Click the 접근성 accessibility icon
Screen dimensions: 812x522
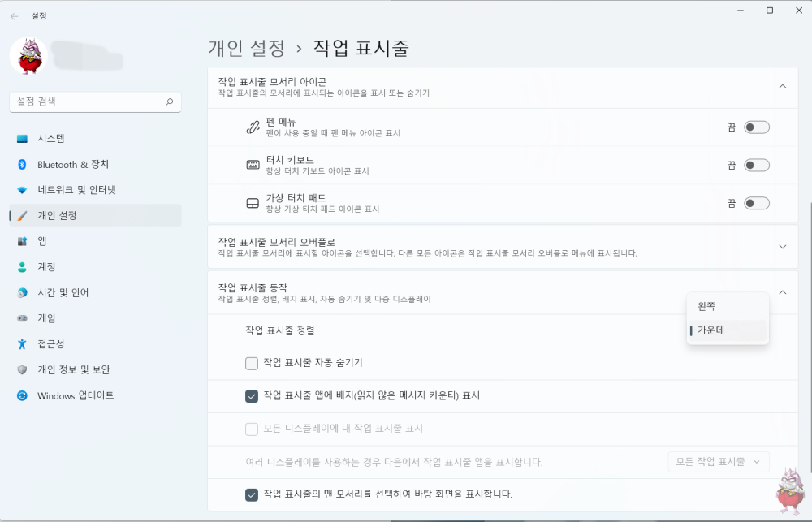click(x=22, y=344)
